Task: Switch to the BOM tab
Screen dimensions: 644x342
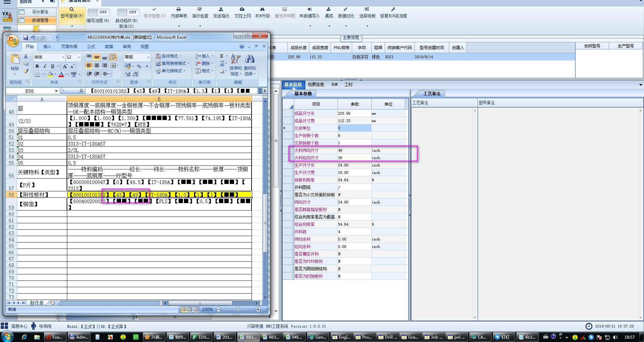Action: [x=334, y=85]
